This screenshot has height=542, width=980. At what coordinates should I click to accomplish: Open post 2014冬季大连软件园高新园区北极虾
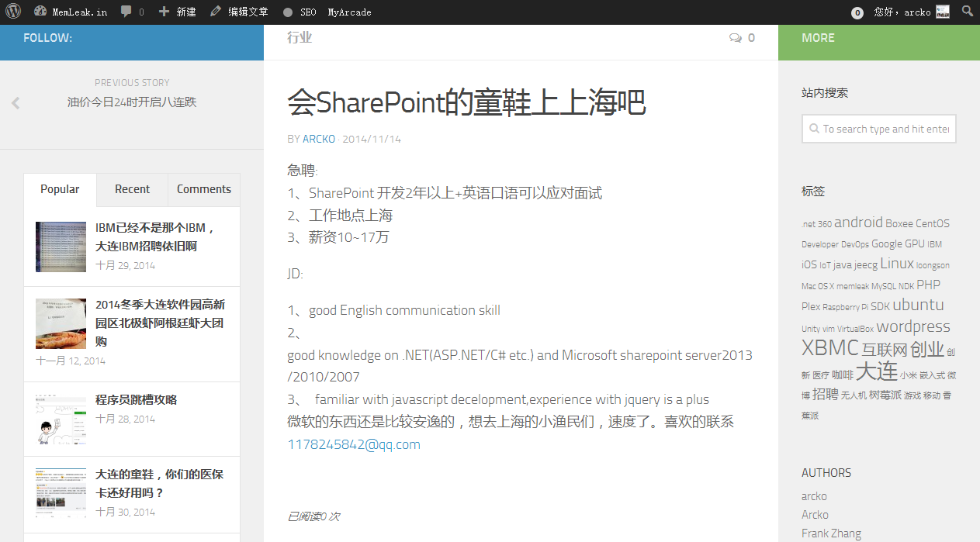[160, 323]
